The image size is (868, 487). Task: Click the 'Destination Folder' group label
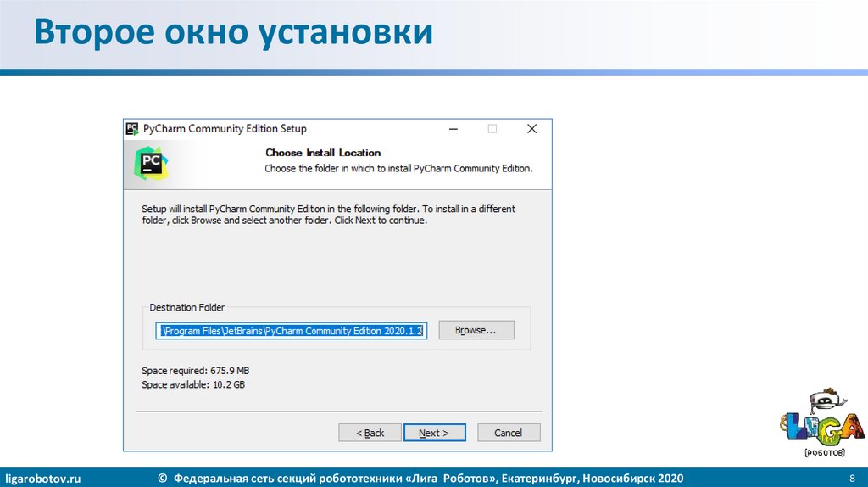186,307
